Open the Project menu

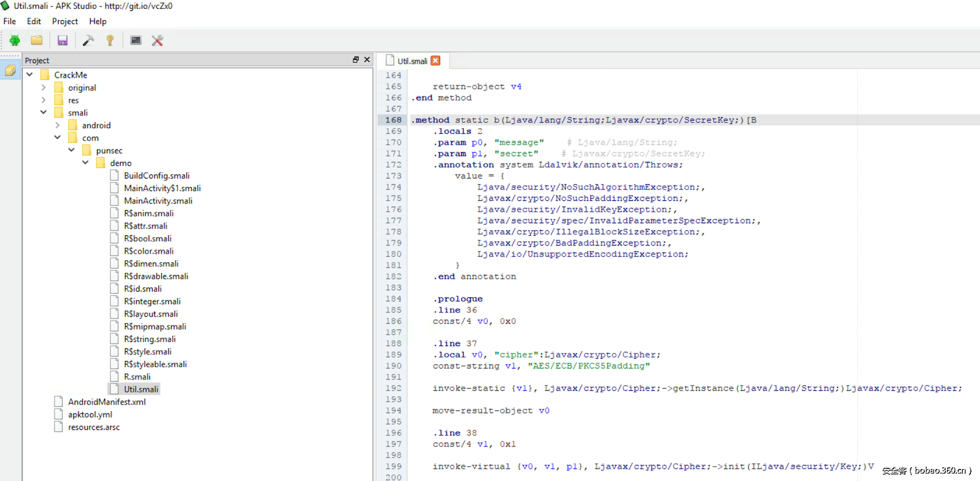click(65, 21)
